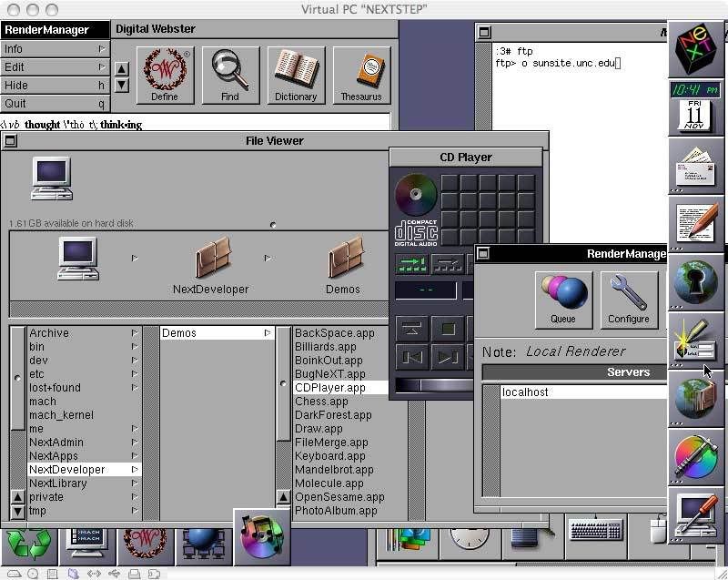728x580 pixels.
Task: Launch the Mail envelope dock icon
Action: (694, 167)
